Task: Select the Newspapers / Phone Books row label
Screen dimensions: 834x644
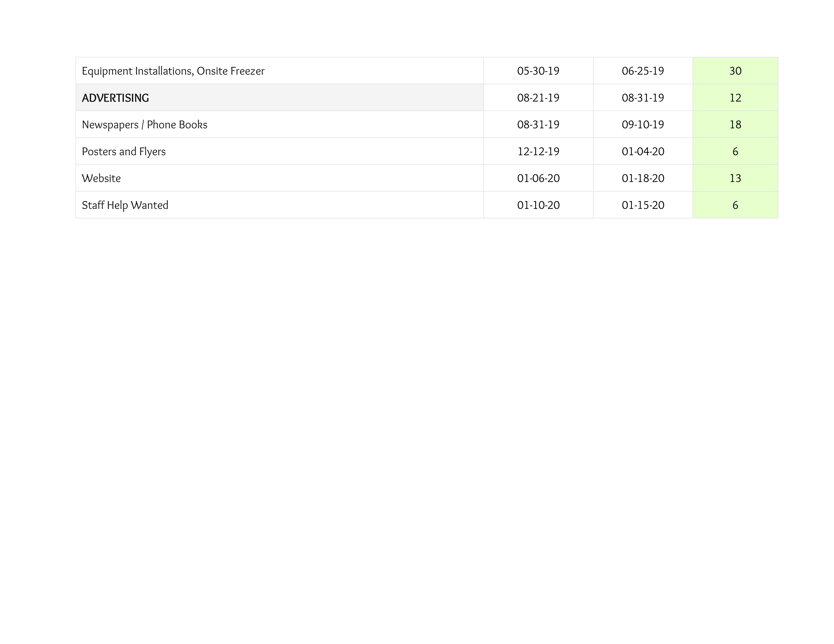Action: (144, 125)
